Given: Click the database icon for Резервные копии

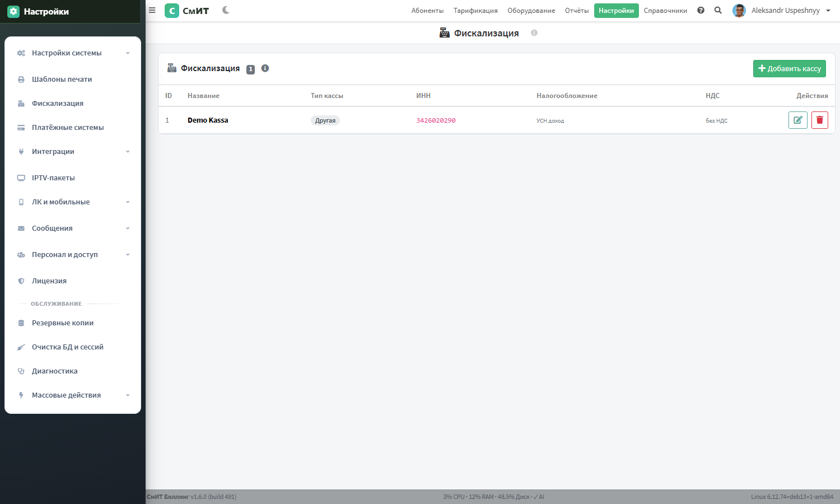Looking at the screenshot, I should (x=21, y=323).
